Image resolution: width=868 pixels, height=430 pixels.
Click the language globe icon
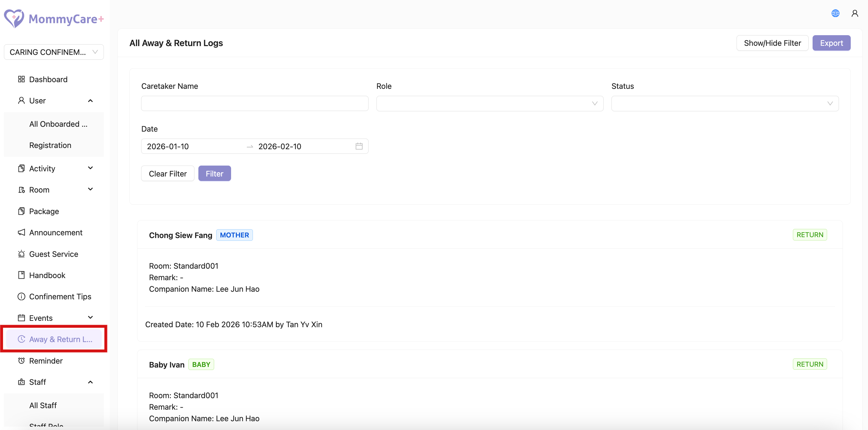tap(835, 13)
